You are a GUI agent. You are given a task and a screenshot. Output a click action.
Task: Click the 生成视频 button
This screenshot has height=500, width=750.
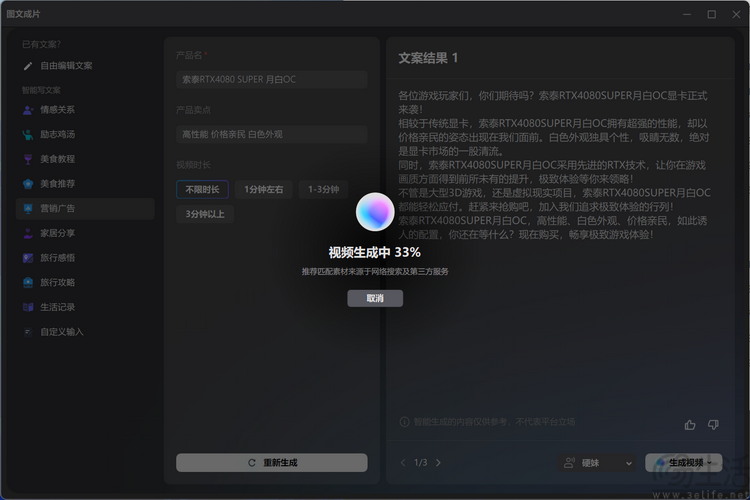click(684, 463)
